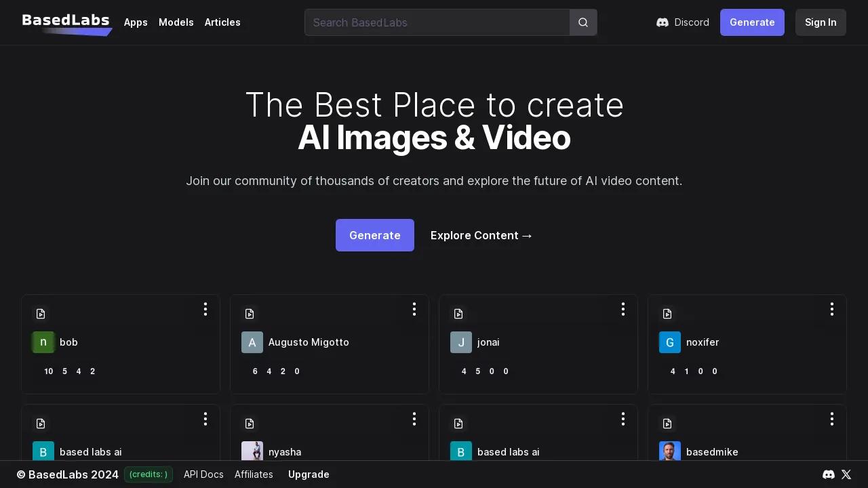Viewport: 868px width, 488px height.
Task: Click the stat value 6 on Augusto Migotto's card
Action: coord(255,371)
